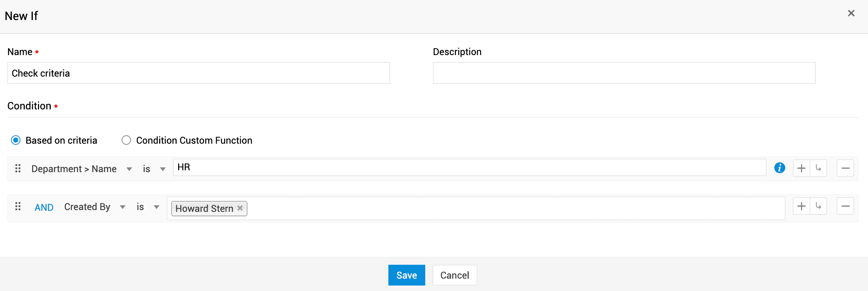Viewport: 868px width, 291px height.
Task: Close the New If dialog
Action: point(851,13)
